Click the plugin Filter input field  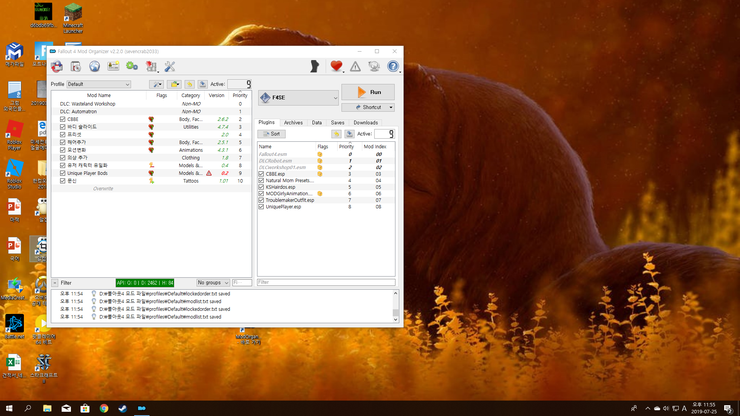click(325, 283)
